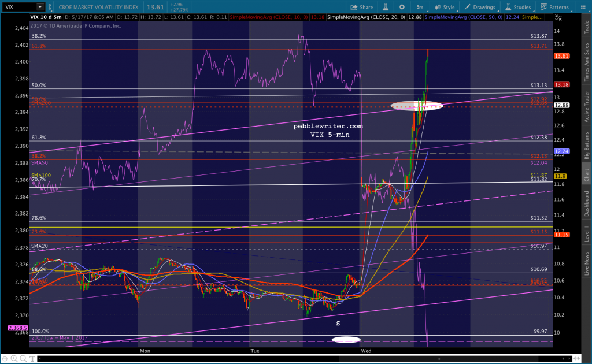Image resolution: width=592 pixels, height=364 pixels.
Task: Click the magenta 2,368.5 left axis bubble
Action: 18,328
